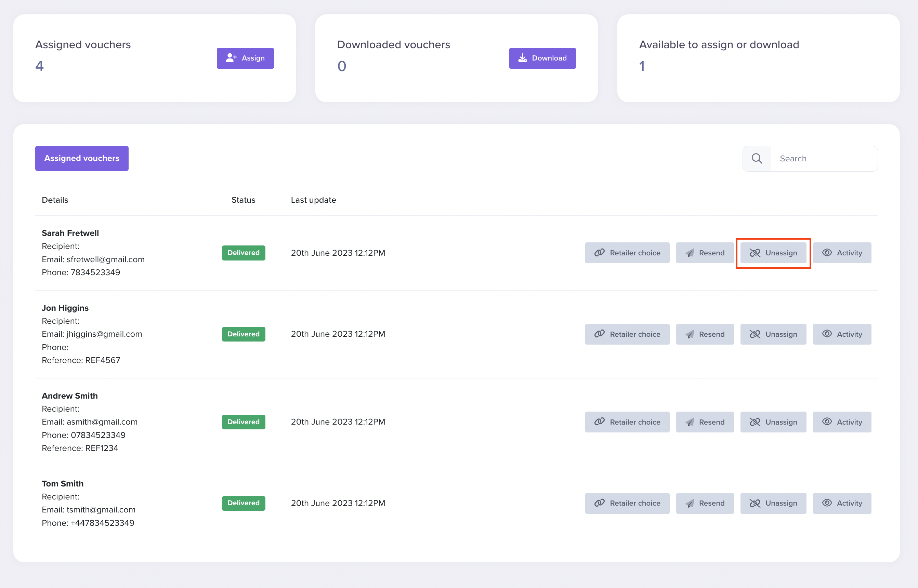This screenshot has width=918, height=588.
Task: Click the broken-link Unassign icon for Andrew Smith
Action: pos(755,422)
